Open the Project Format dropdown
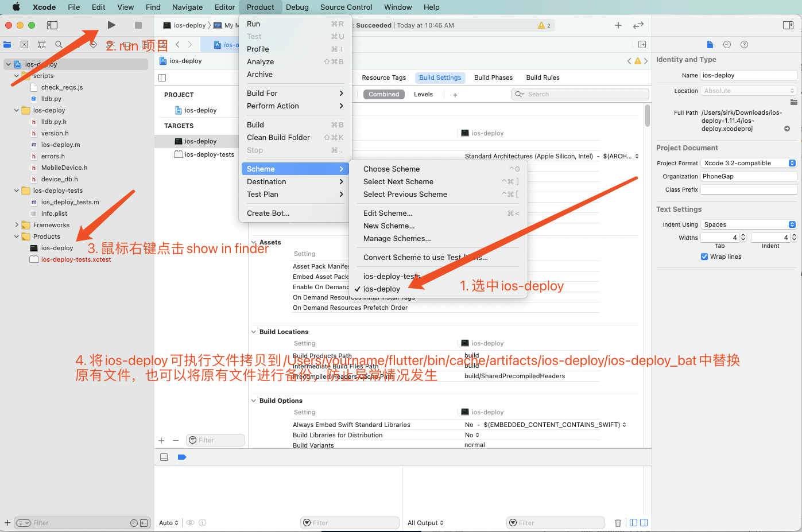The image size is (802, 532). [749, 163]
